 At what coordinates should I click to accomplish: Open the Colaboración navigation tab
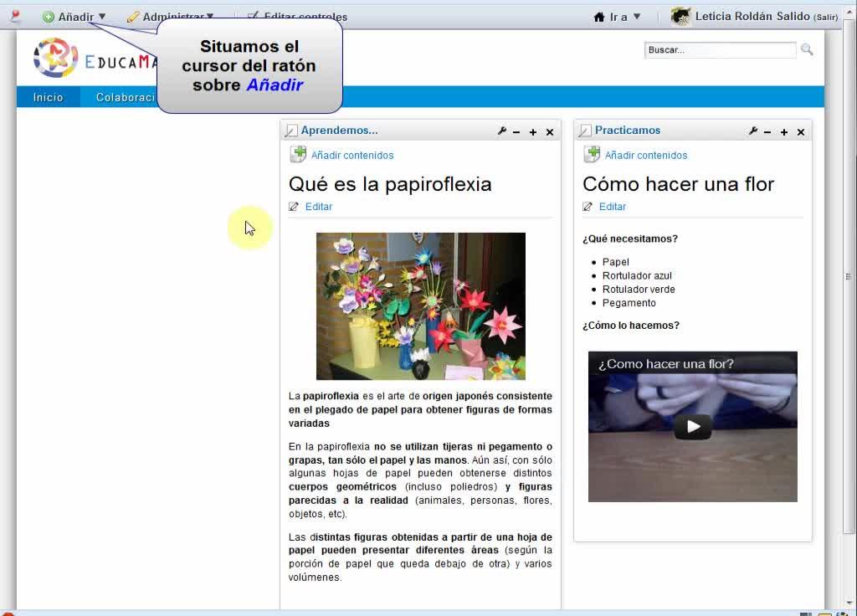(126, 97)
